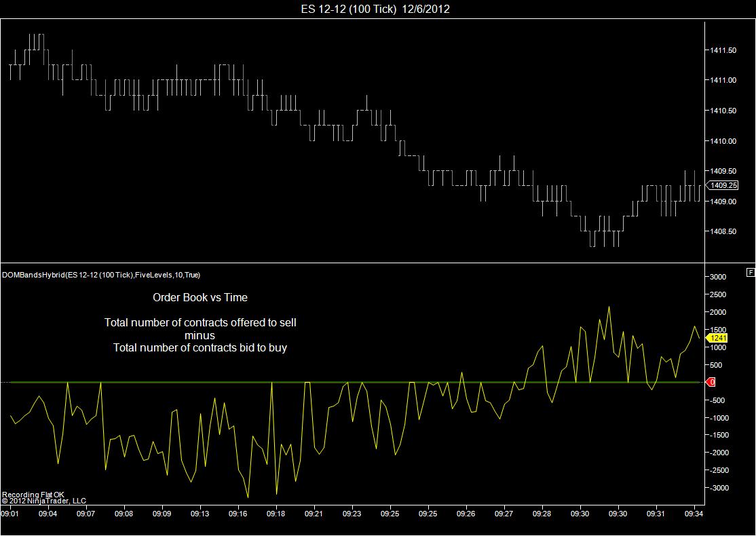Click the 1409.00 price axis label

tap(723, 202)
